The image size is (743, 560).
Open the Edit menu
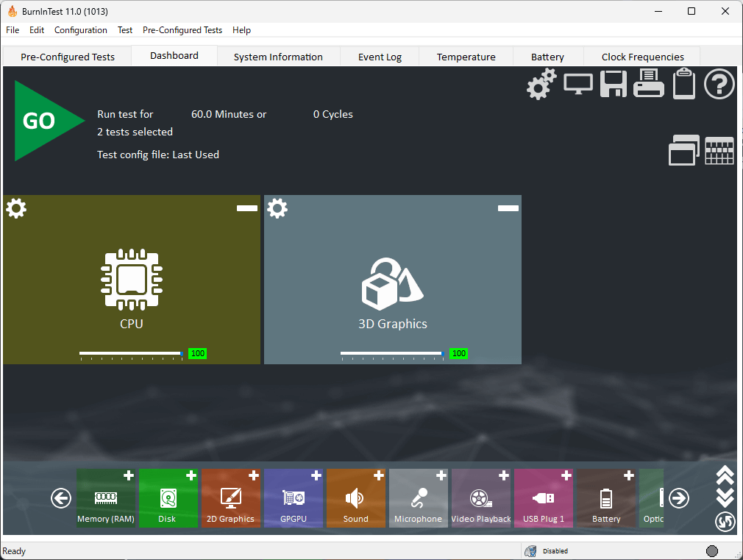point(37,30)
